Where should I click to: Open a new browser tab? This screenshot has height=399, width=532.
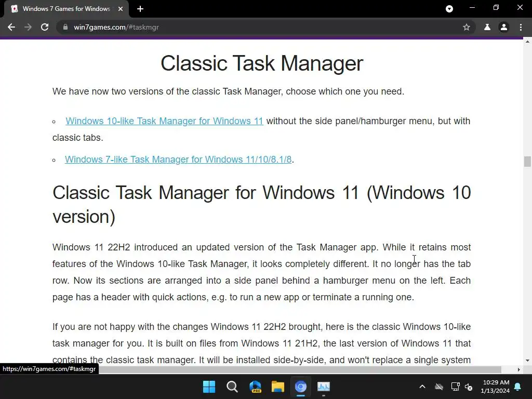pos(140,9)
